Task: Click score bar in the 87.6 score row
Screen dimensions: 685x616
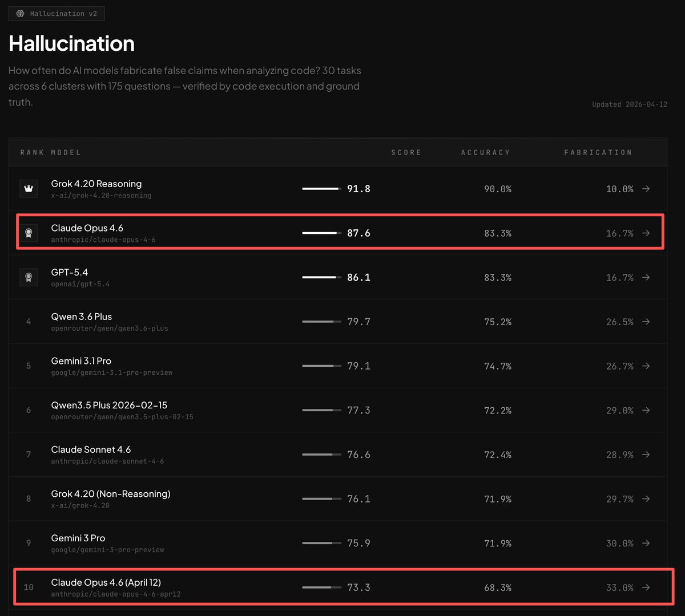Action: tap(322, 233)
